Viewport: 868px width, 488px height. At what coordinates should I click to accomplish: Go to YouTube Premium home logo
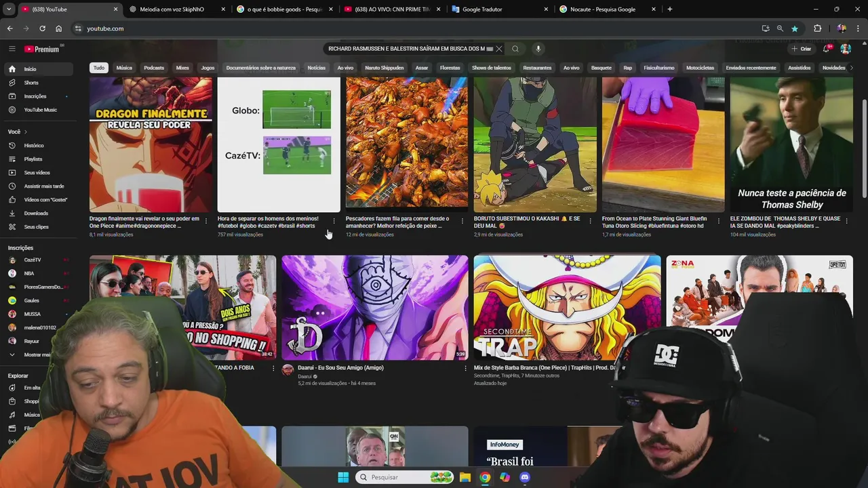(x=43, y=49)
